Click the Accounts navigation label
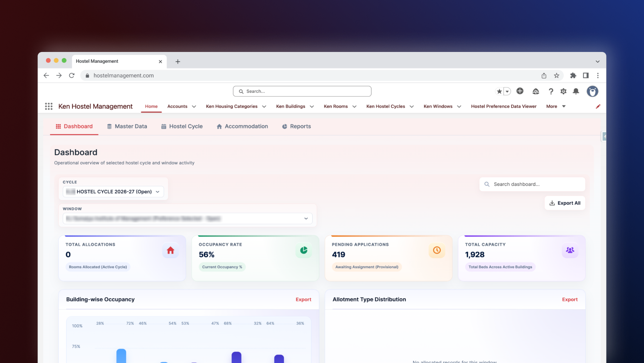The height and width of the screenshot is (363, 644). (x=177, y=106)
